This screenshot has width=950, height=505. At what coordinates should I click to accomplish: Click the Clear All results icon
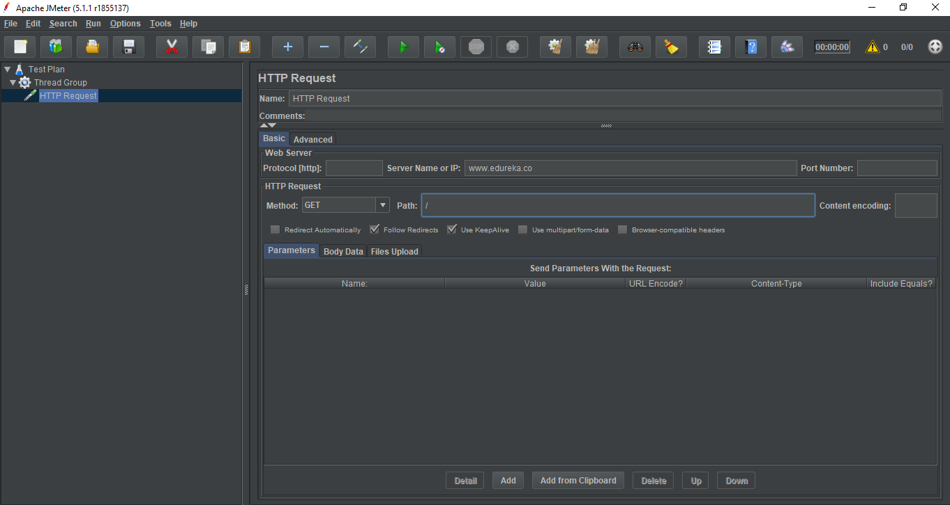pos(592,47)
